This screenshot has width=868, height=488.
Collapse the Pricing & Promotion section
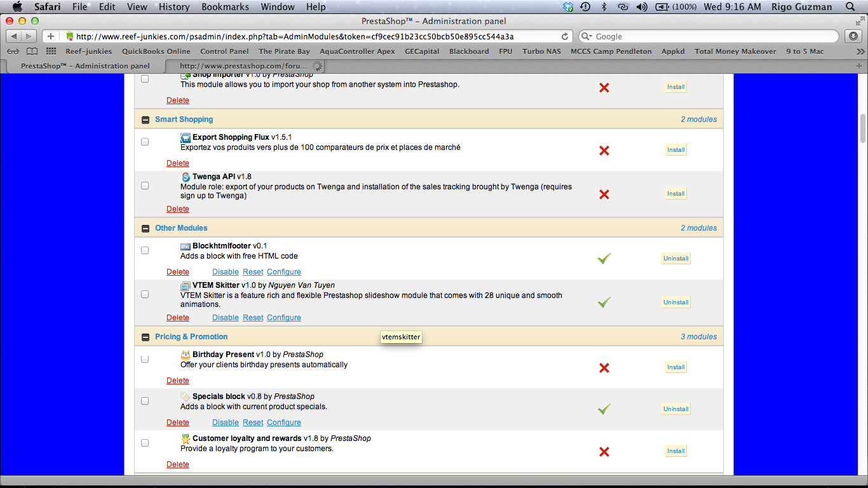(x=146, y=337)
